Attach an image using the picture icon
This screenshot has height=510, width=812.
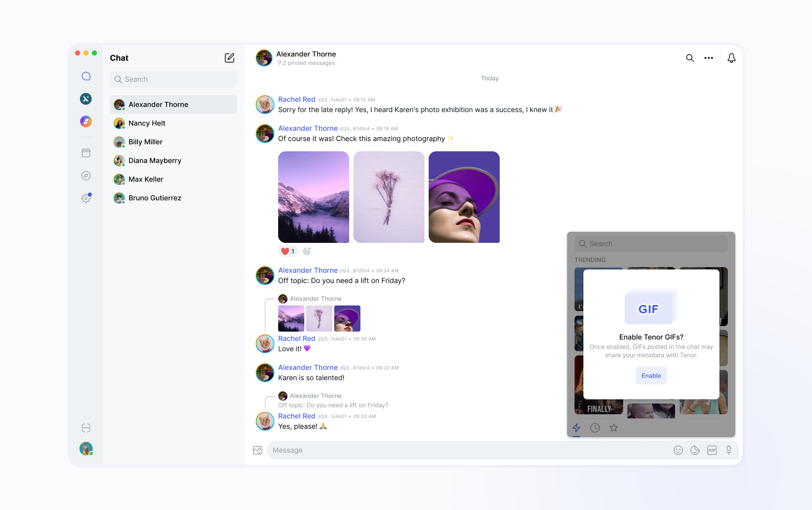pos(258,450)
